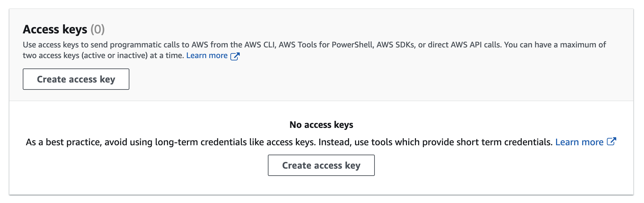Click the (0) access key counter

[x=97, y=29]
